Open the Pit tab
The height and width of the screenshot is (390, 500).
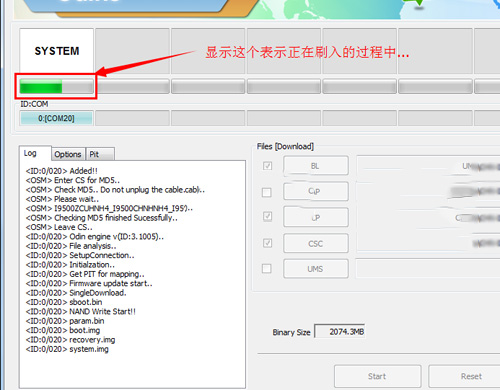click(x=100, y=154)
